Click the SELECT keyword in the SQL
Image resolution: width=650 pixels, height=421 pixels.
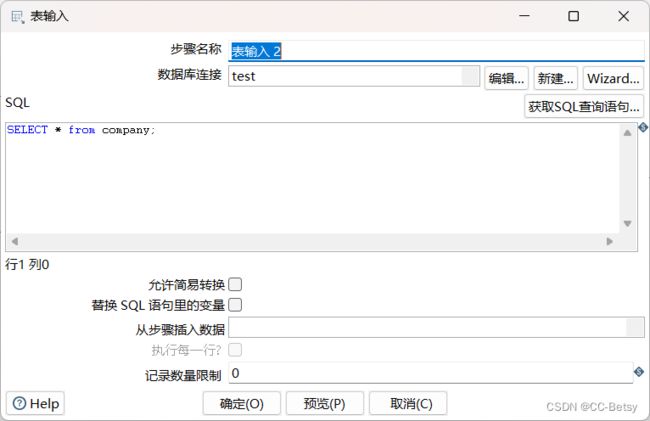click(x=27, y=130)
